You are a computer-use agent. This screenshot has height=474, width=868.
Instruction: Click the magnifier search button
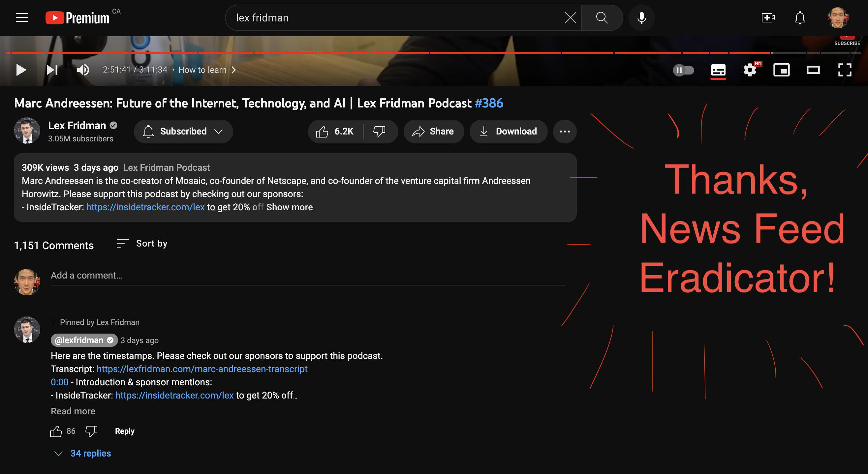click(602, 17)
